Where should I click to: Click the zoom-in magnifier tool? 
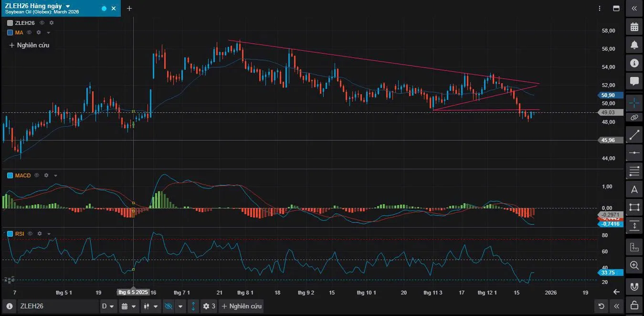pyautogui.click(x=634, y=265)
